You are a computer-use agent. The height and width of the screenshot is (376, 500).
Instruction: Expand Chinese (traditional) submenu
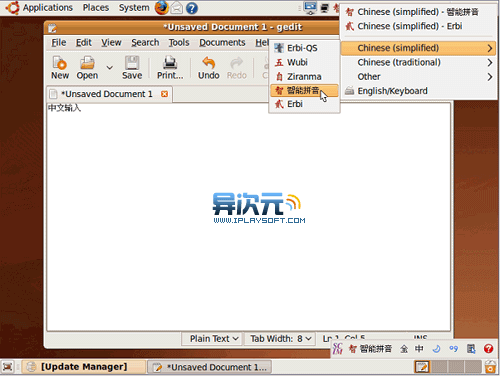click(x=418, y=62)
